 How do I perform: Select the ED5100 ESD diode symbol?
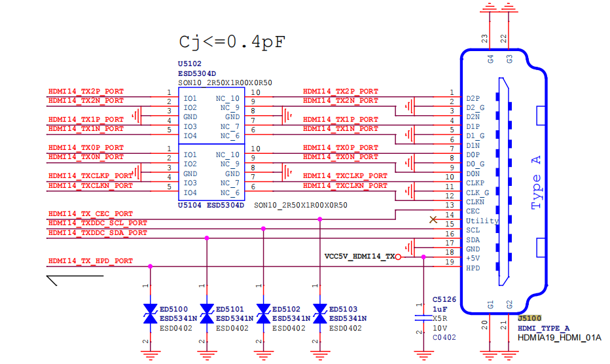(x=150, y=314)
